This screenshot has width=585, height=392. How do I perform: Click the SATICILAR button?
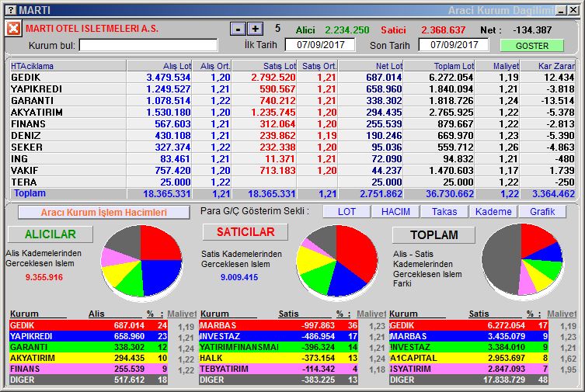[245, 232]
